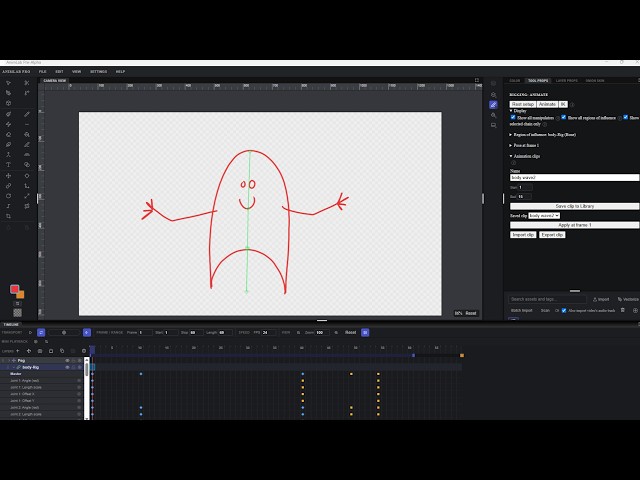Click the blue button right of timeline Reset

coord(365,333)
